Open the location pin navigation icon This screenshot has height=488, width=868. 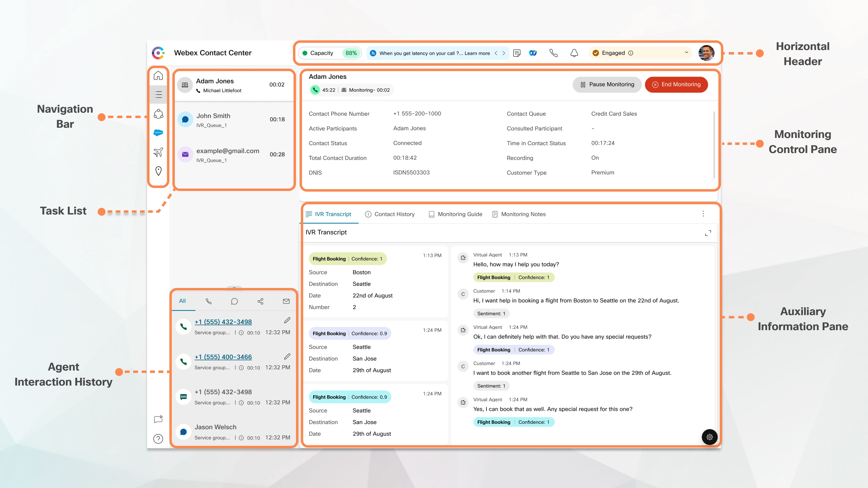(158, 171)
